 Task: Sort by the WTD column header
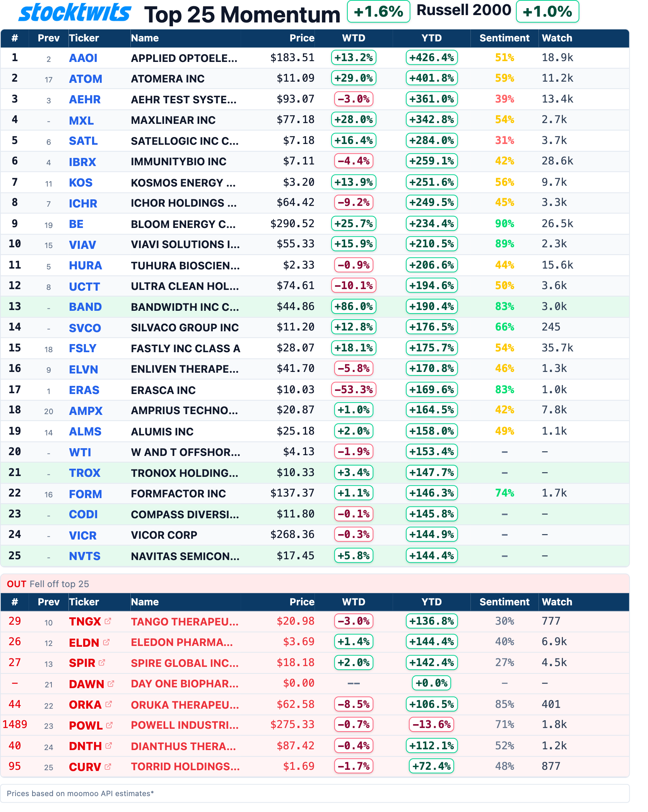click(354, 38)
